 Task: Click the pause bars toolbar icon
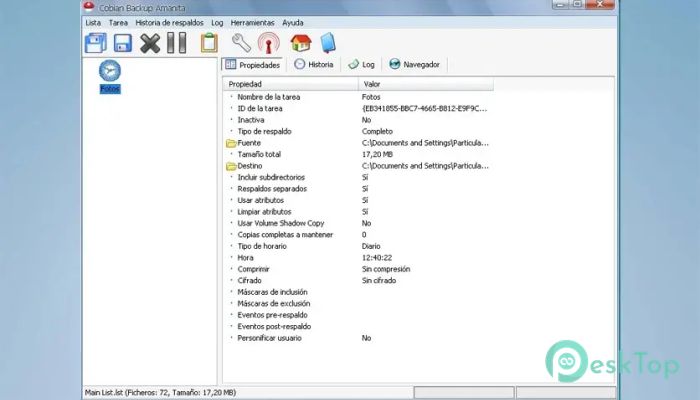[x=177, y=43]
